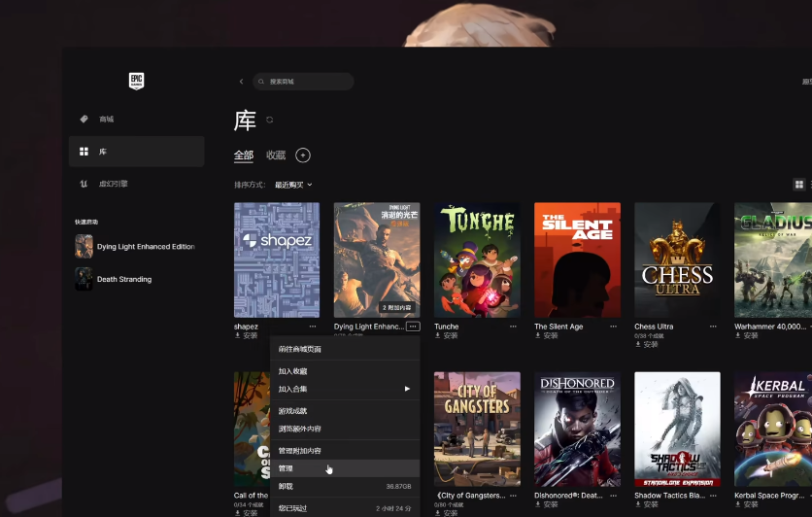The image size is (812, 517).
Task: Open the Shadow Tactics cover thumbnail
Action: pos(677,429)
